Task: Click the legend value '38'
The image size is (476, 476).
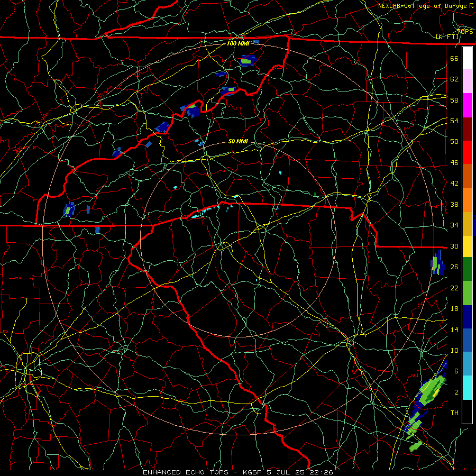Action: click(454, 204)
